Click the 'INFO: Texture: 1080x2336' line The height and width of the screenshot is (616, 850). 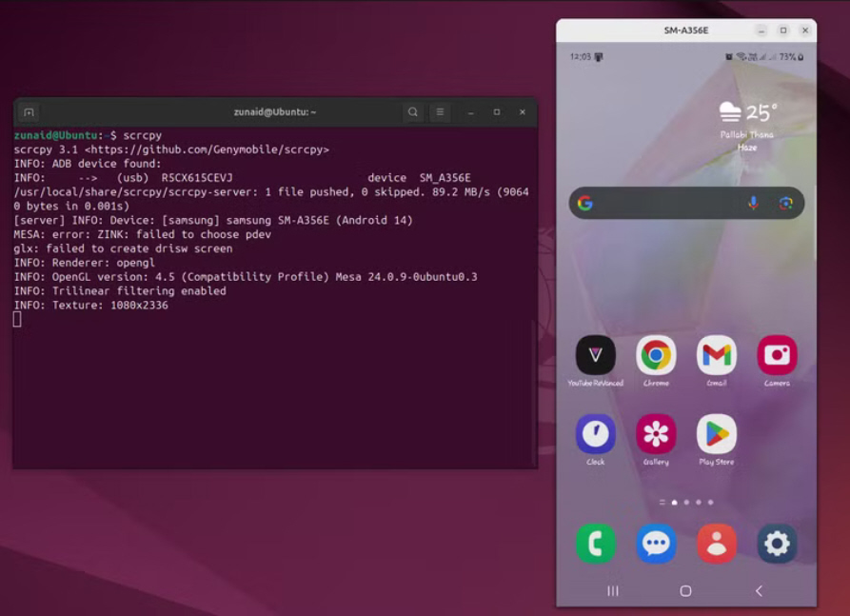point(91,306)
